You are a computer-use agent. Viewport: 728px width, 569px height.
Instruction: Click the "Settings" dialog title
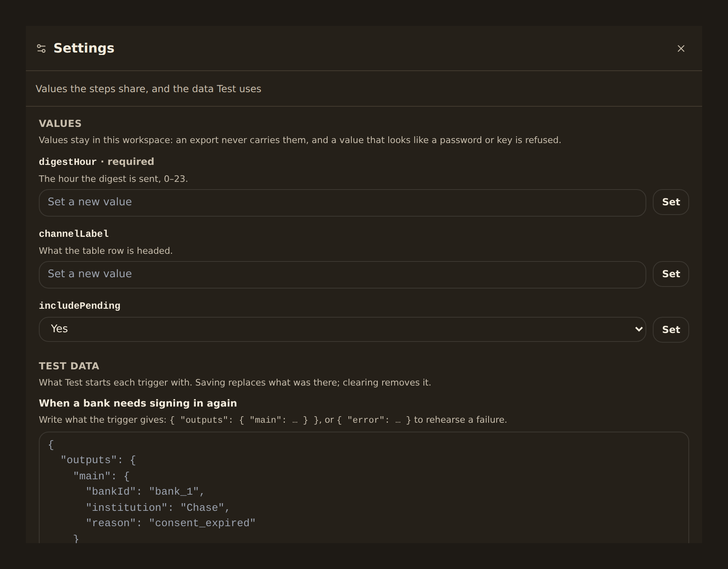[84, 48]
